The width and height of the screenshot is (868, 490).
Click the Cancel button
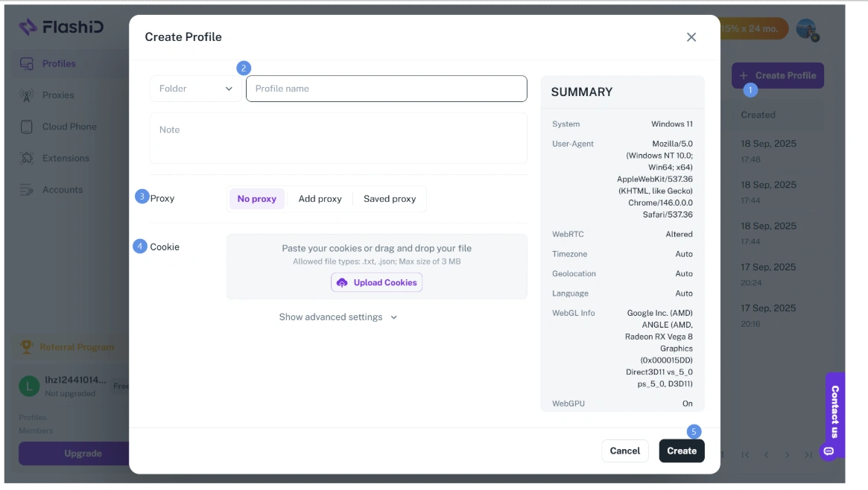(x=625, y=451)
